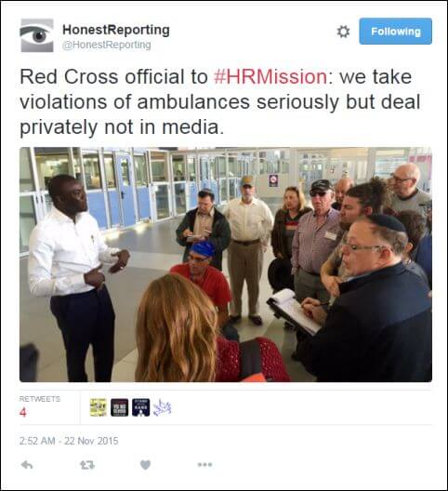This screenshot has width=448, height=491.
Task: Click the tweet text about ambulances
Action: click(x=219, y=102)
